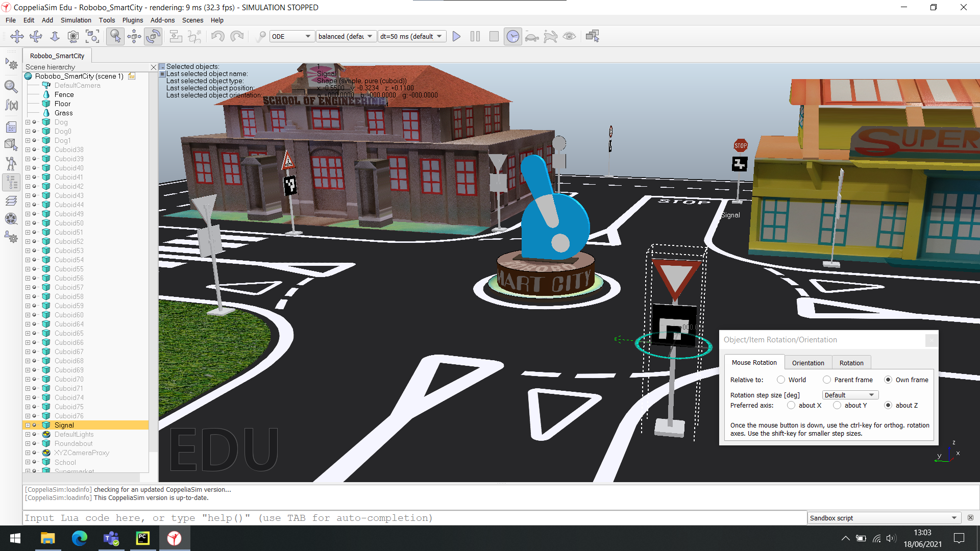980x551 pixels.
Task: Open the Simulation menu
Action: click(76, 20)
